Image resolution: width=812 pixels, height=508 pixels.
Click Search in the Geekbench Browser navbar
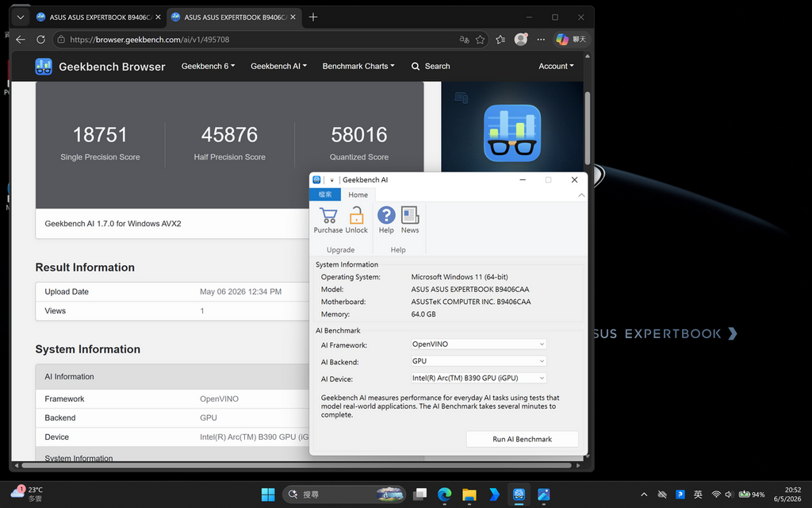click(431, 67)
